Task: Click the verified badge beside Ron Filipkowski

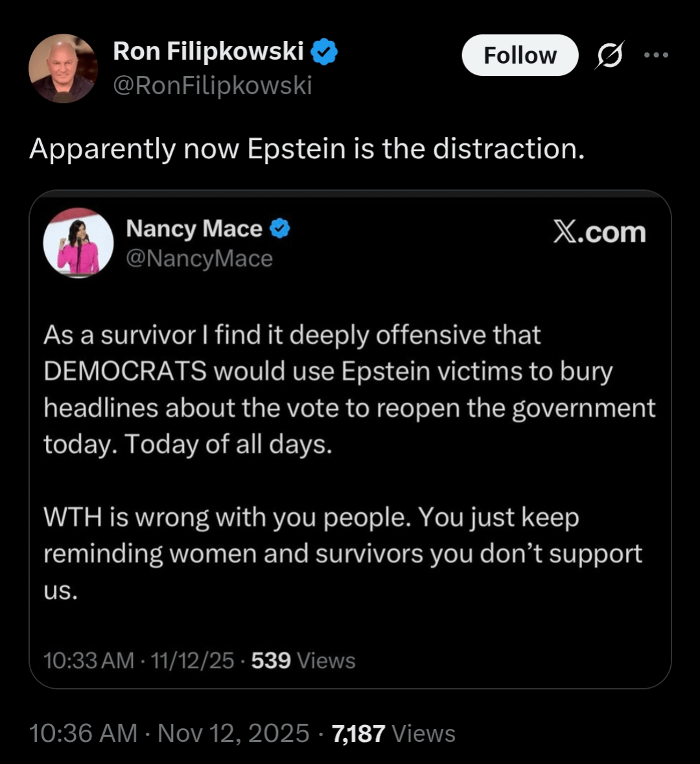Action: (x=325, y=52)
